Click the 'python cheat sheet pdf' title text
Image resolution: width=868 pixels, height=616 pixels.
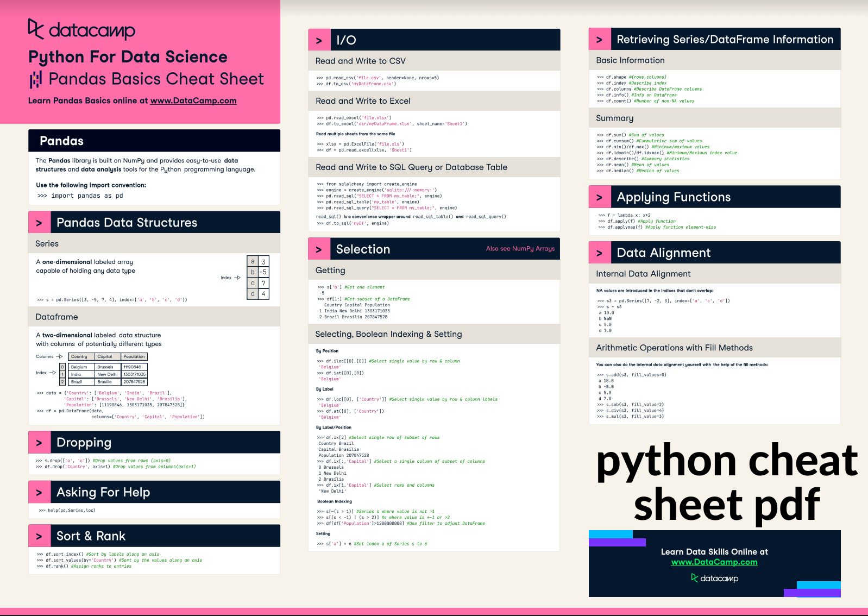click(727, 483)
